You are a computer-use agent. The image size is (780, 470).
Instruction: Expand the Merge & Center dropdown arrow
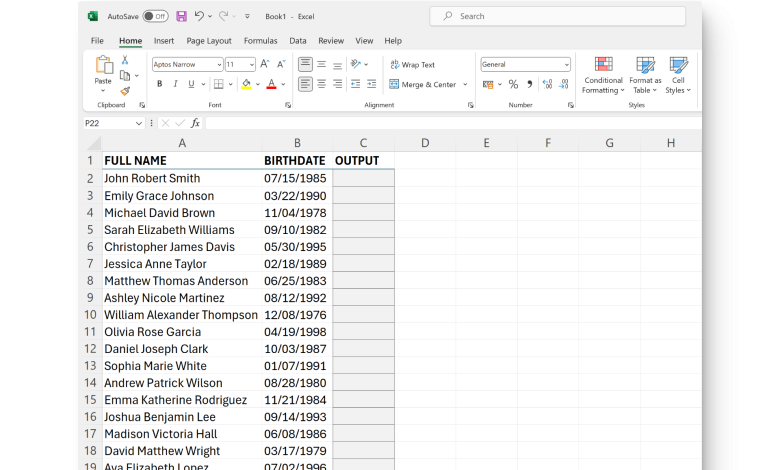coord(465,85)
